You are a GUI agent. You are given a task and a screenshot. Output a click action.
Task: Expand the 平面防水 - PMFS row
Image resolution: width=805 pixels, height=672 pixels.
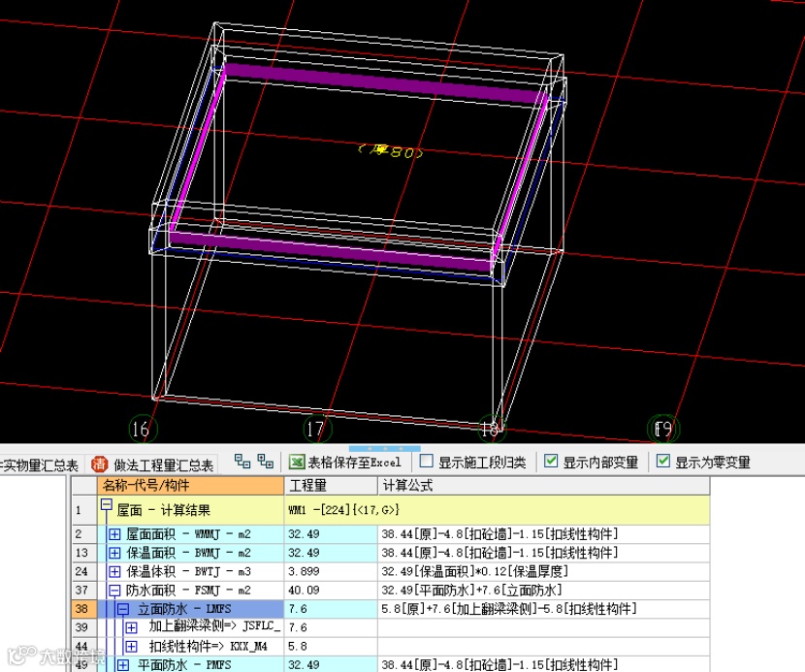coord(123,665)
